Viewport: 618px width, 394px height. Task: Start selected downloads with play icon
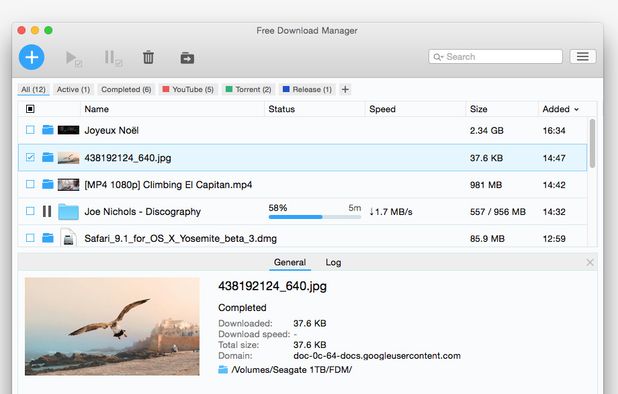(x=74, y=58)
